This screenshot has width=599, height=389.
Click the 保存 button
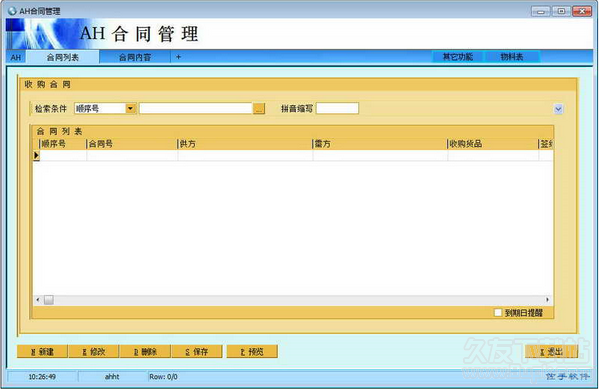pos(197,352)
